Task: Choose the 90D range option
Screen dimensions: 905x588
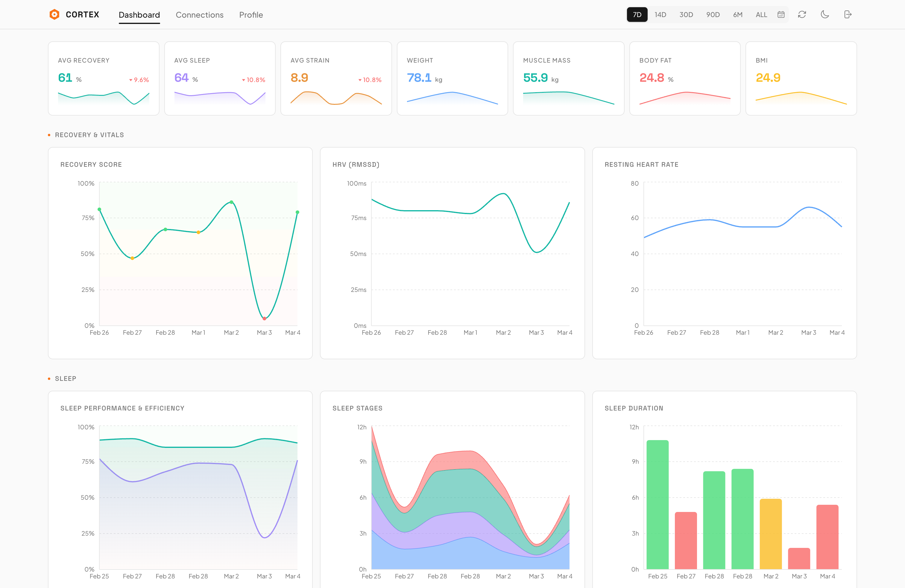Action: click(x=713, y=14)
